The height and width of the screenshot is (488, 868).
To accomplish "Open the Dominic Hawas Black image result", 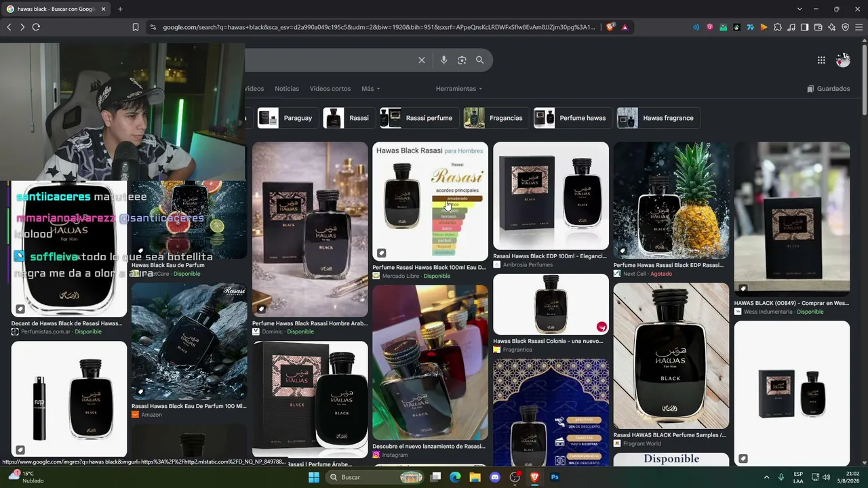I will pyautogui.click(x=310, y=229).
